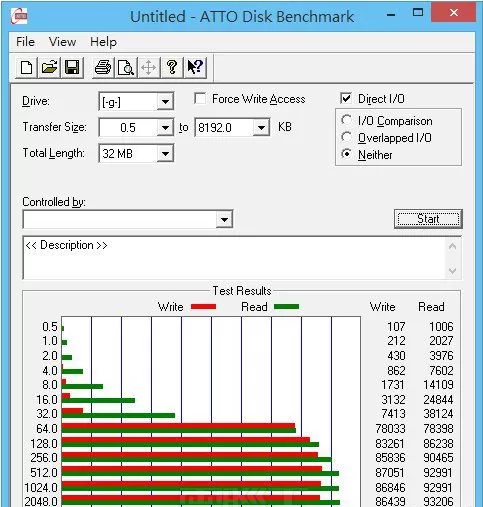Uncheck the Direct I/O checkbox
This screenshot has height=507, width=483.
pos(346,98)
